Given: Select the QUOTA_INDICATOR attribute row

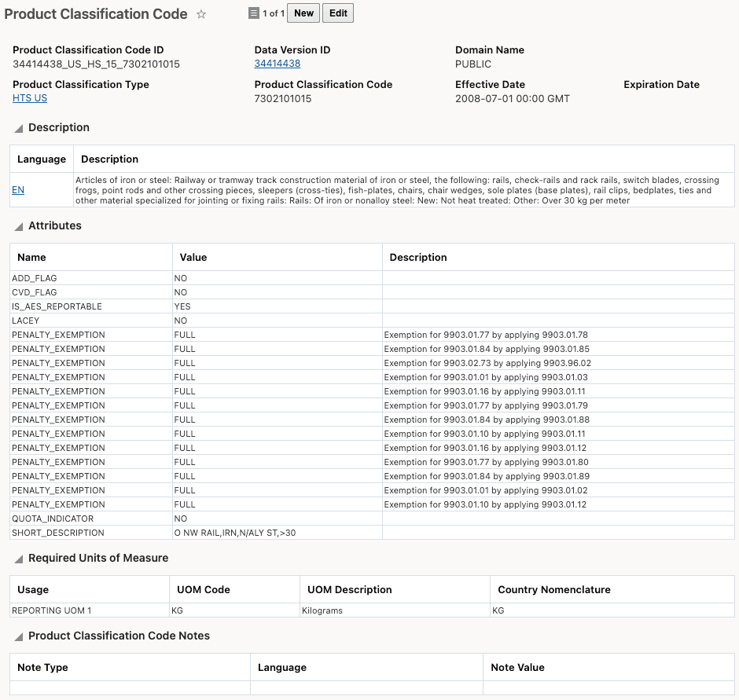Looking at the screenshot, I should click(x=90, y=518).
